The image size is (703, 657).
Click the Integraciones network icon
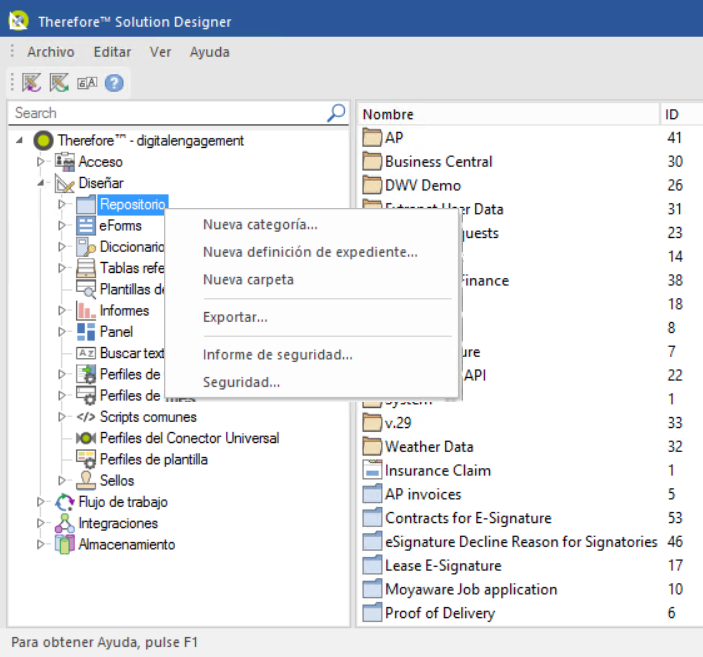click(x=65, y=523)
